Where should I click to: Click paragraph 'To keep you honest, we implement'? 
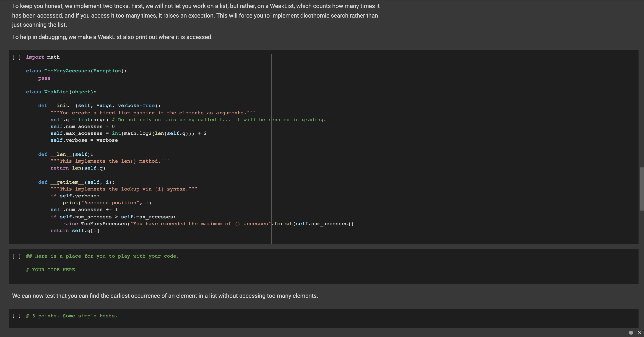pyautogui.click(x=196, y=15)
